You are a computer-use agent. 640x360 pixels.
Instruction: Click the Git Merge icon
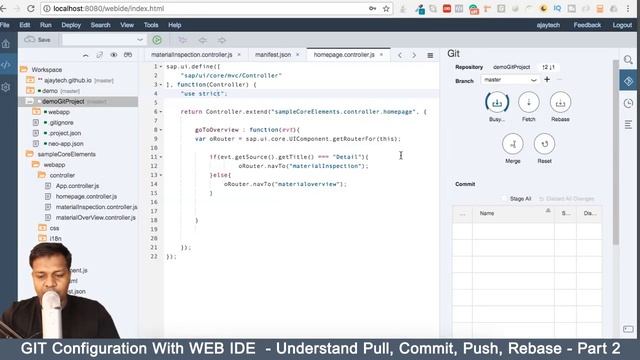point(513,144)
